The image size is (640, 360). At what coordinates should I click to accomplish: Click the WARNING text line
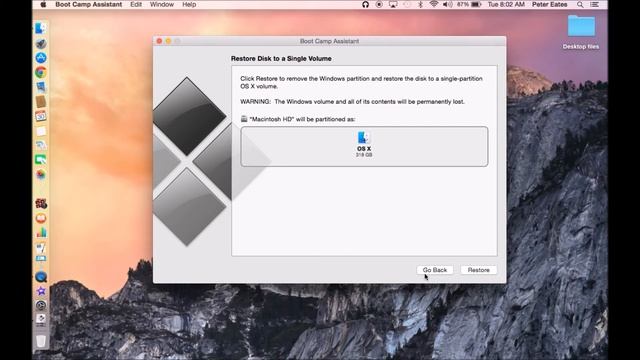352,102
